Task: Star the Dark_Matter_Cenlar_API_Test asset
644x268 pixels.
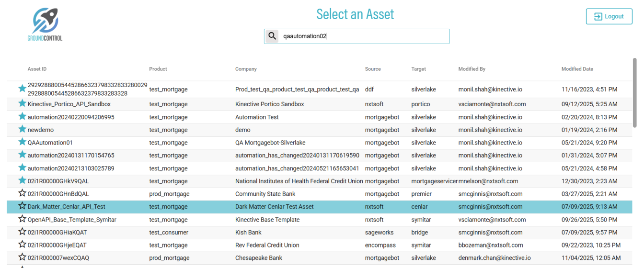Action: coord(22,206)
